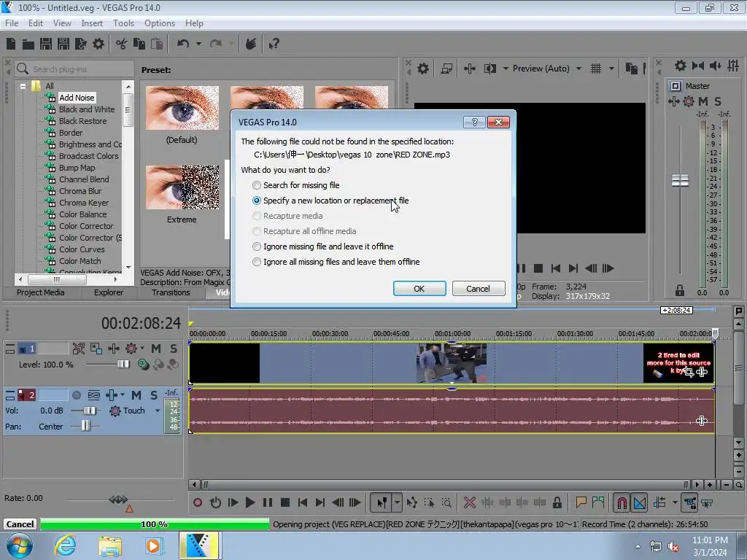Switch to the Explorer tab

pyautogui.click(x=109, y=292)
